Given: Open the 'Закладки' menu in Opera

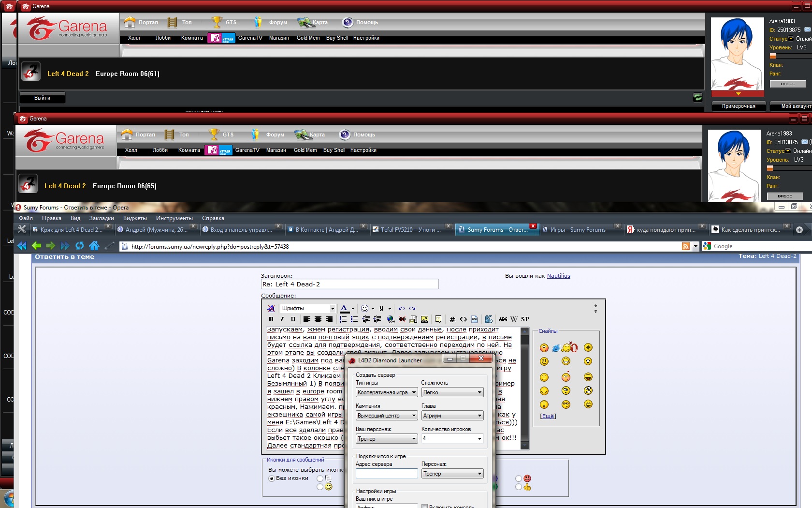Looking at the screenshot, I should (x=101, y=218).
